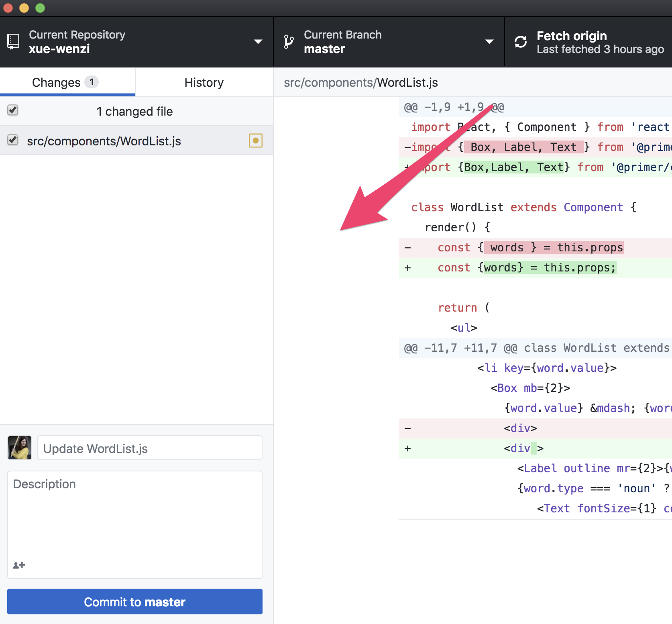Image resolution: width=672 pixels, height=624 pixels.
Task: Click the add co-authors icon
Action: point(18,565)
